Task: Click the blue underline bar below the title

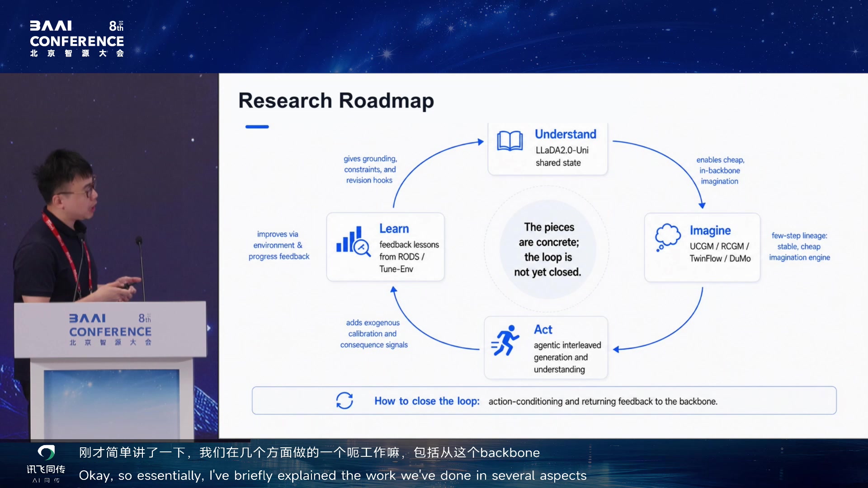Action: pyautogui.click(x=257, y=127)
